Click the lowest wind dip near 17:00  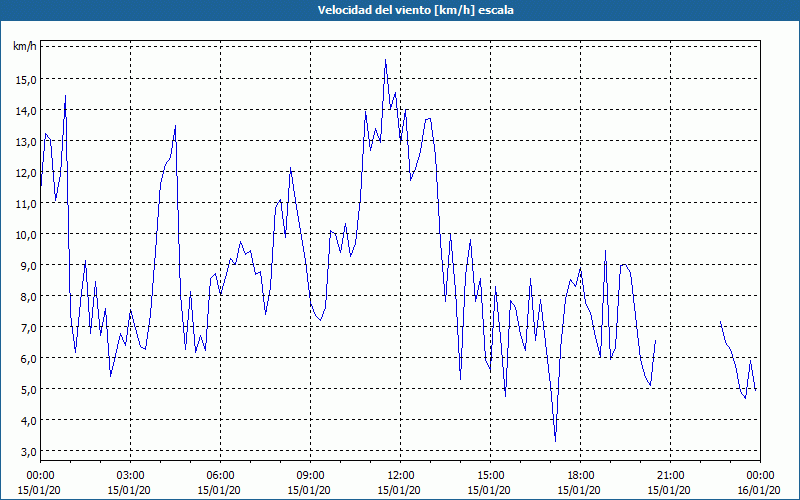coord(555,441)
